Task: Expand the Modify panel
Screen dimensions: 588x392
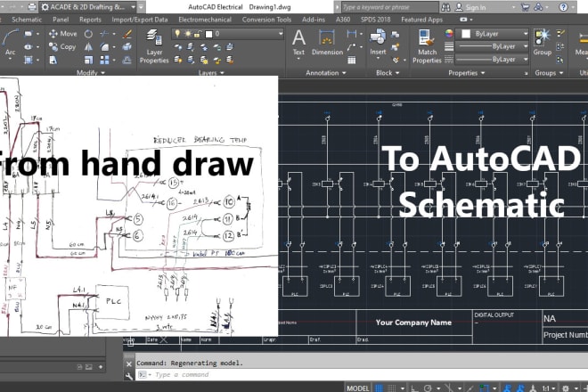Action: (91, 73)
